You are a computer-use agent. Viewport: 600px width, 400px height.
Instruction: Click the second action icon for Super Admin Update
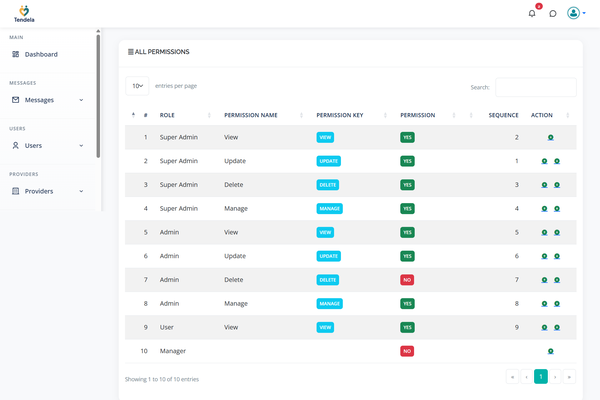click(x=557, y=161)
